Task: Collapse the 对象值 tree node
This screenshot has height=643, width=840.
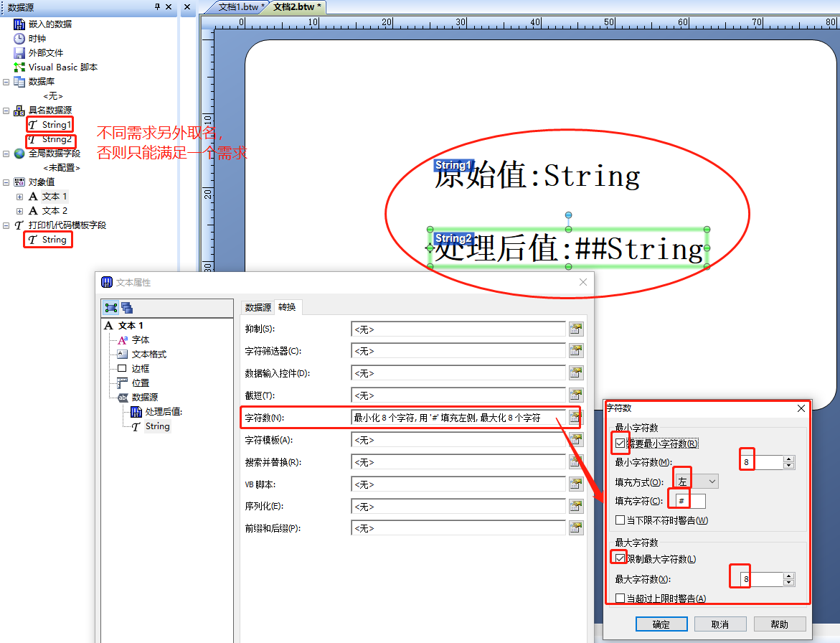Action: click(x=6, y=182)
